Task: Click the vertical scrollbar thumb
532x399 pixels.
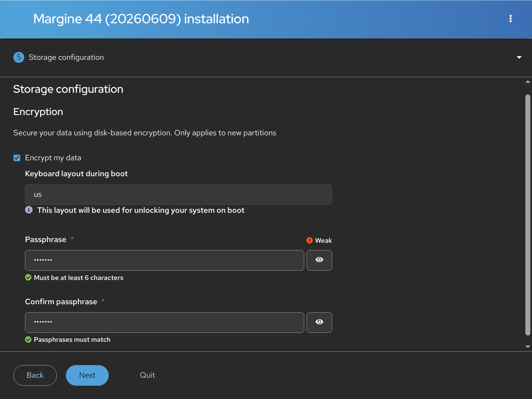Action: point(528,215)
